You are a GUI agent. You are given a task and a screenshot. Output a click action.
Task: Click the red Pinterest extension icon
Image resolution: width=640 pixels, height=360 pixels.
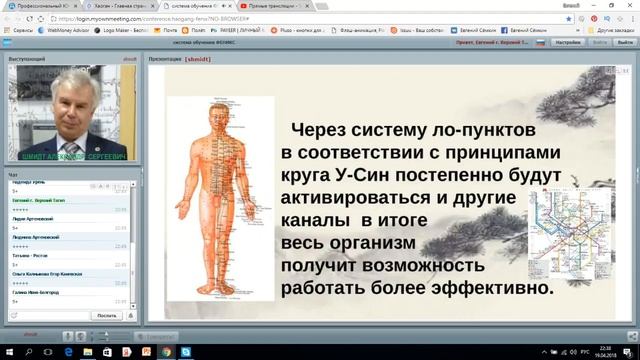coord(594,19)
